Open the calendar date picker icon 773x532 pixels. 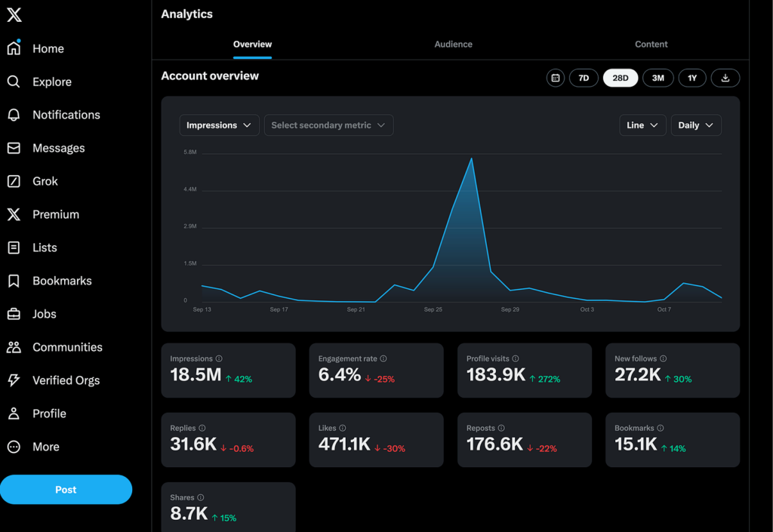click(556, 78)
